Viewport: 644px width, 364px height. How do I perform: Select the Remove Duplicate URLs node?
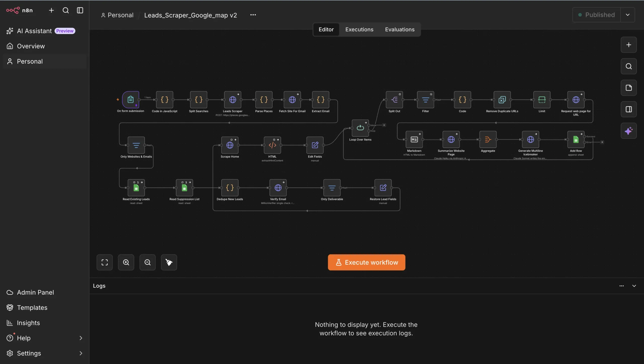(x=502, y=100)
